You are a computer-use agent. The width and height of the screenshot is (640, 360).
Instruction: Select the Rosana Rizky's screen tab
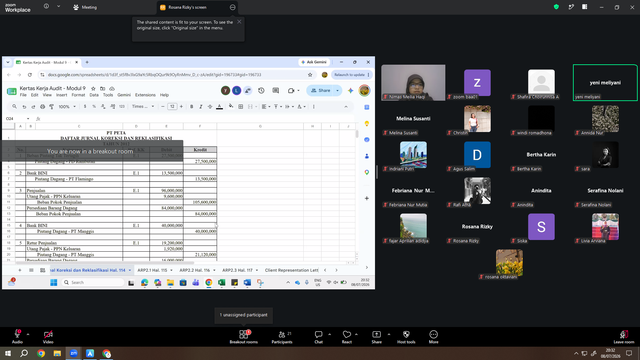tap(187, 7)
